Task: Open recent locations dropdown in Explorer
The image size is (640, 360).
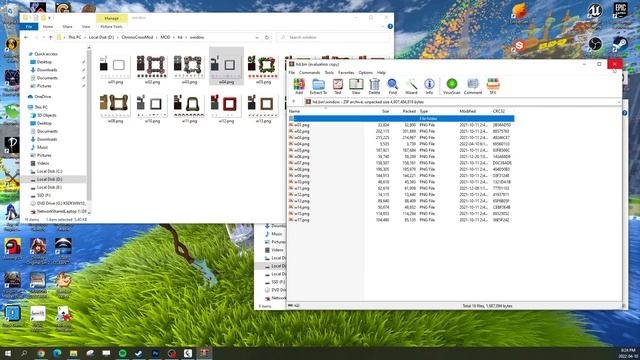Action: (43, 37)
